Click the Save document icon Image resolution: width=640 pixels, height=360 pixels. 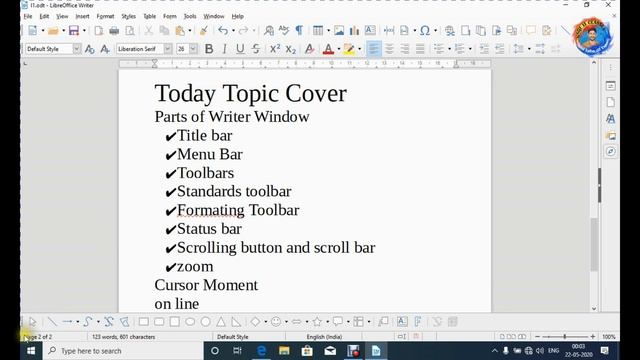point(73,31)
